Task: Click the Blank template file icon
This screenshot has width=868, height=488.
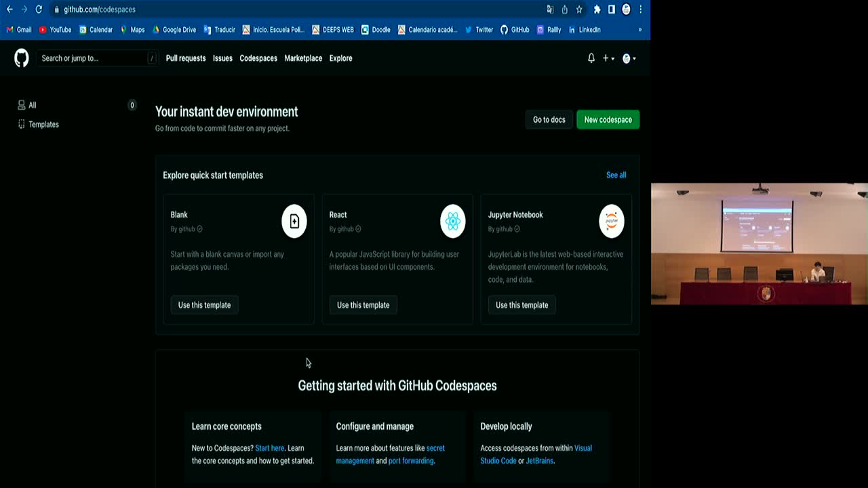Action: 294,221
